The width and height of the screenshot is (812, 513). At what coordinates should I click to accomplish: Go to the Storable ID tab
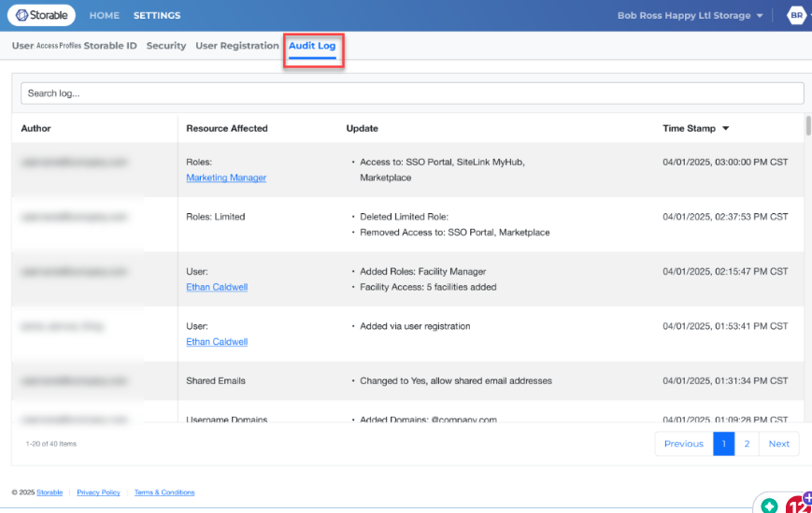pos(110,46)
